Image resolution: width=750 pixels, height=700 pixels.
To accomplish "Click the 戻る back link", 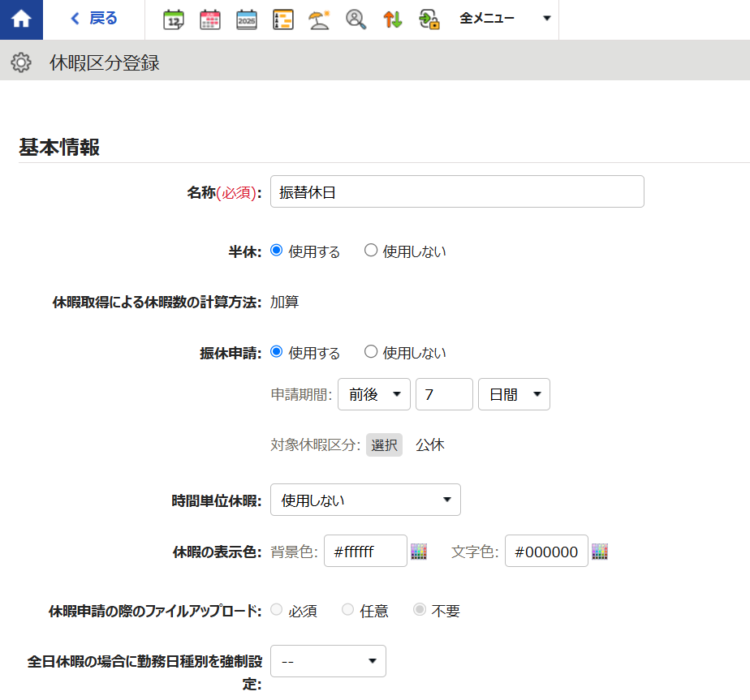I will pos(94,19).
